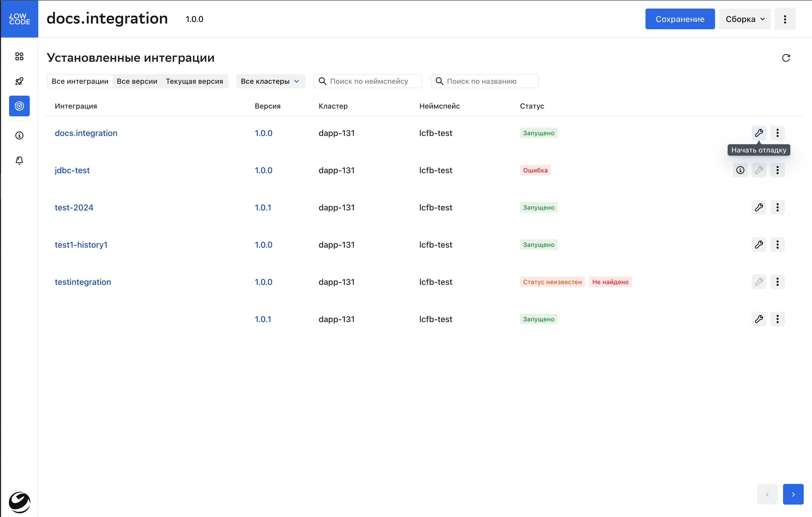Open the 'Сборка' dropdown menu
812x517 pixels.
[x=744, y=19]
